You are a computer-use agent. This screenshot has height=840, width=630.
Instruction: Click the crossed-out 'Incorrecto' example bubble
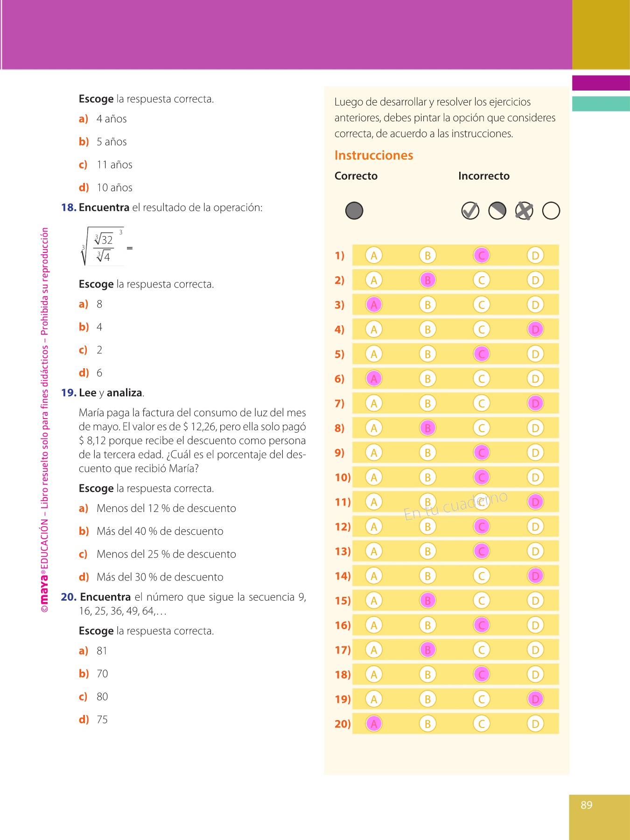[x=524, y=210]
